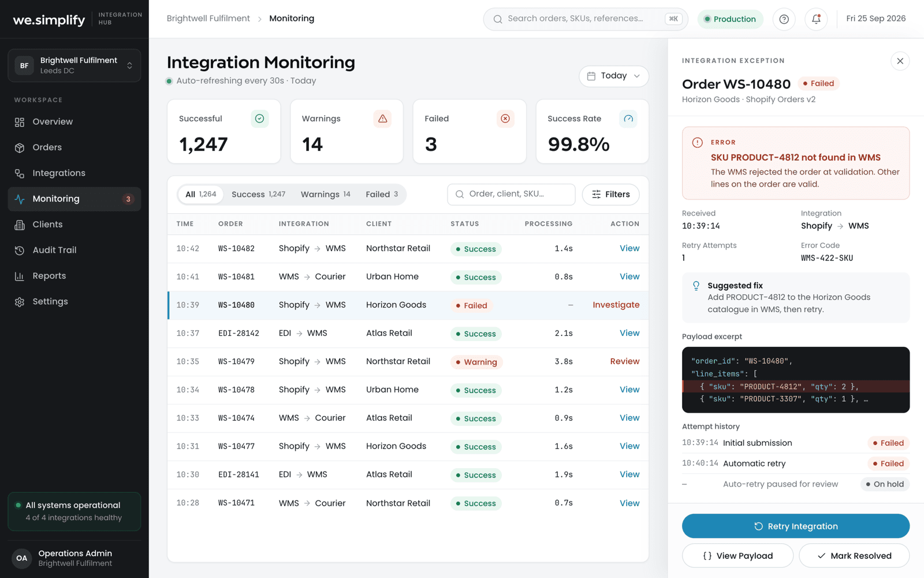Click the All systems operational status card
The width and height of the screenshot is (924, 578).
click(74, 512)
